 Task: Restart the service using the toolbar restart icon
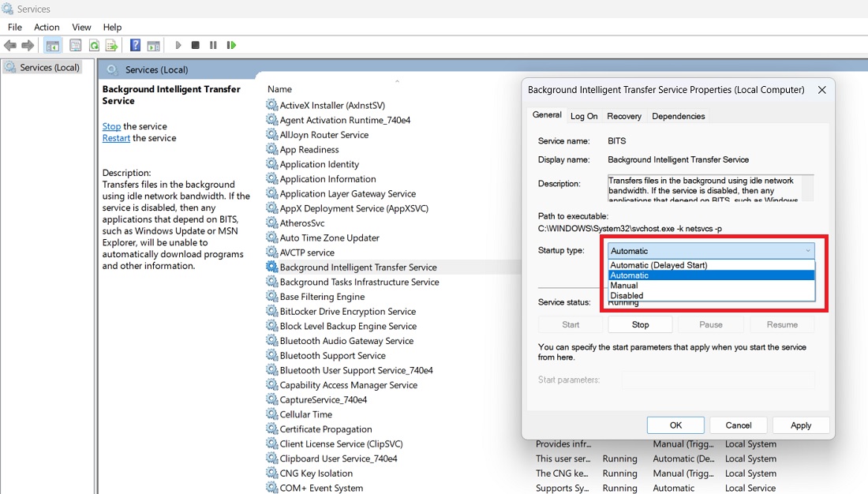tap(231, 45)
